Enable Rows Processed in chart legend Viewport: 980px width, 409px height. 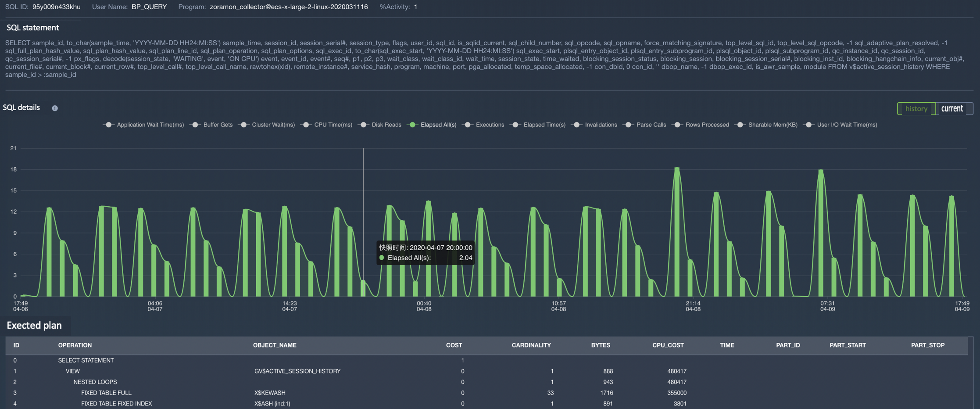tap(677, 125)
